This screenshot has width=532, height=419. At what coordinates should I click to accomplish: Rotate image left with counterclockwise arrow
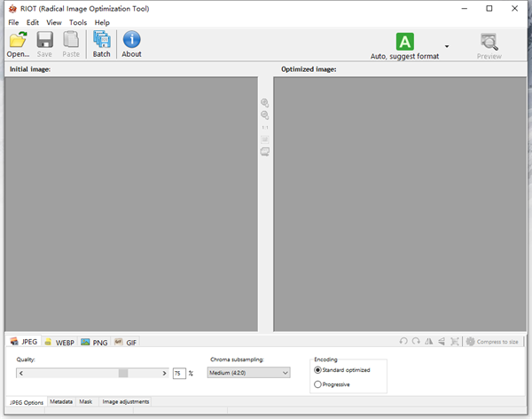coord(403,341)
